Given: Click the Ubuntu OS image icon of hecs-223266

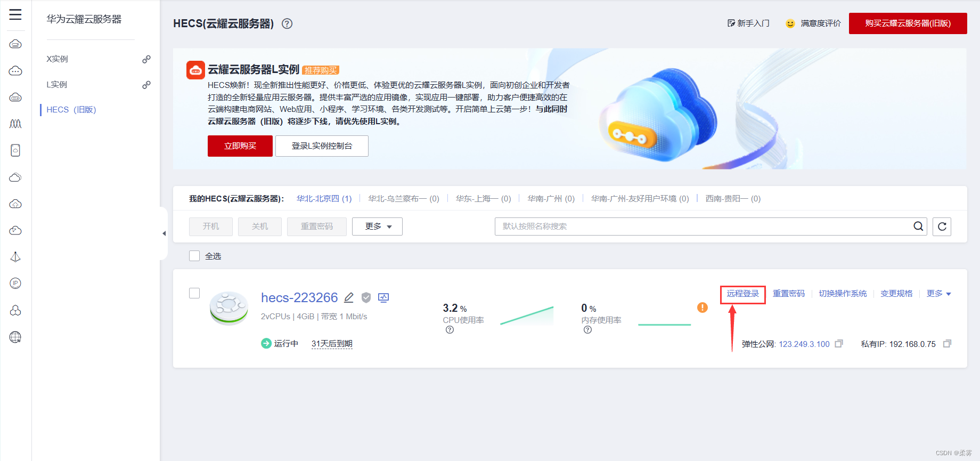Looking at the screenshot, I should coord(229,308).
